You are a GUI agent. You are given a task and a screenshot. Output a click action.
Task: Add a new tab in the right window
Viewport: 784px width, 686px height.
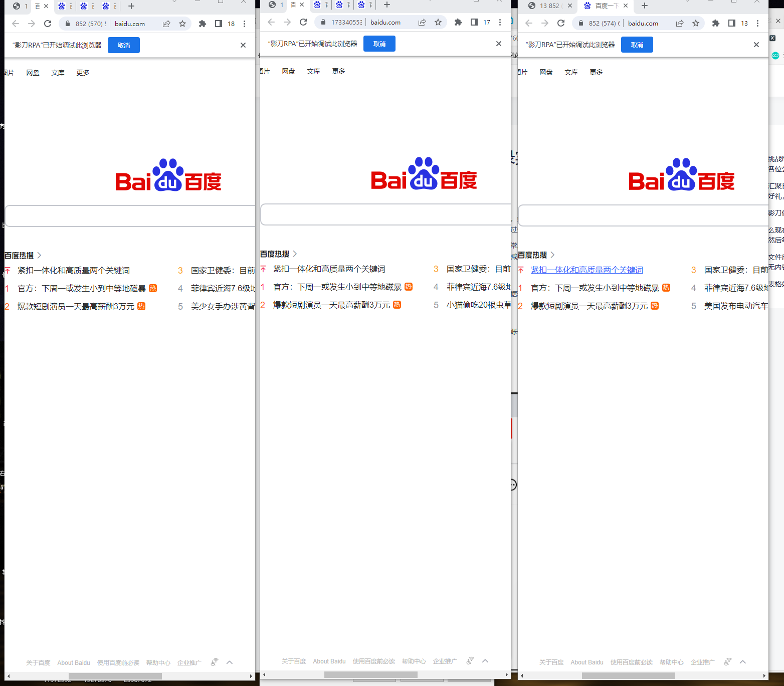(x=645, y=6)
